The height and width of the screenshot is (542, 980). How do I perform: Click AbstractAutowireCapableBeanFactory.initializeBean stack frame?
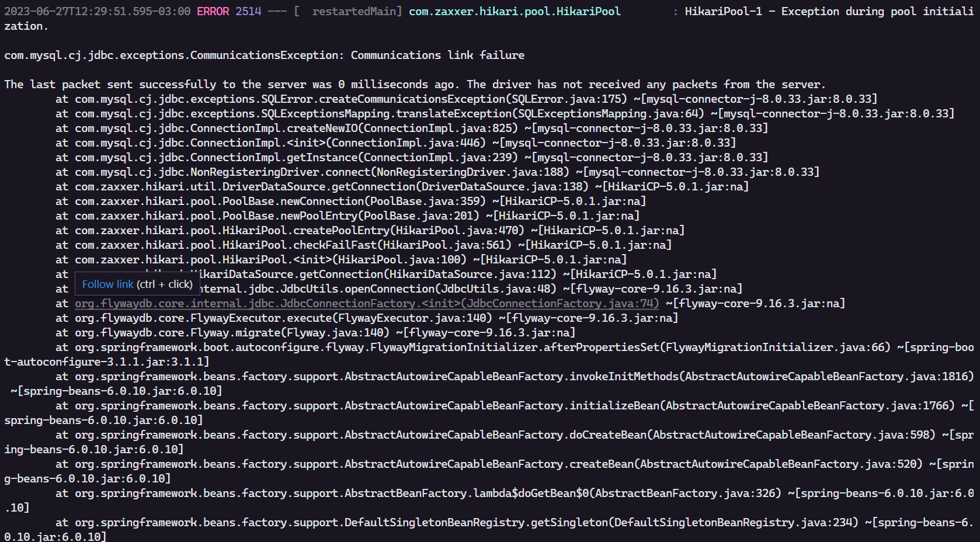tap(489, 413)
